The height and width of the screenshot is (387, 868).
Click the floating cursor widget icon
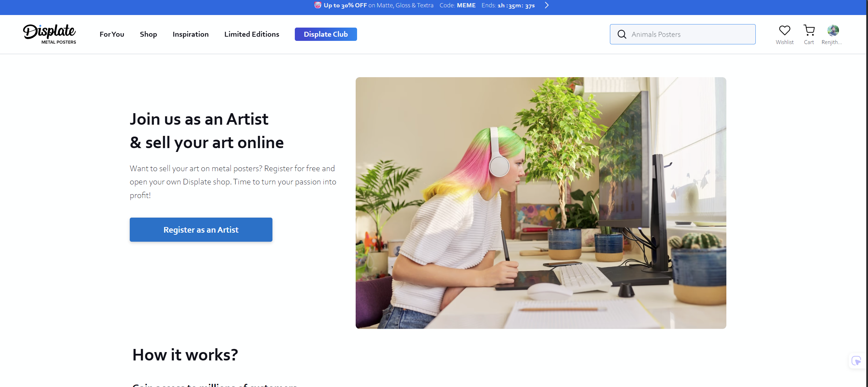pos(856,360)
